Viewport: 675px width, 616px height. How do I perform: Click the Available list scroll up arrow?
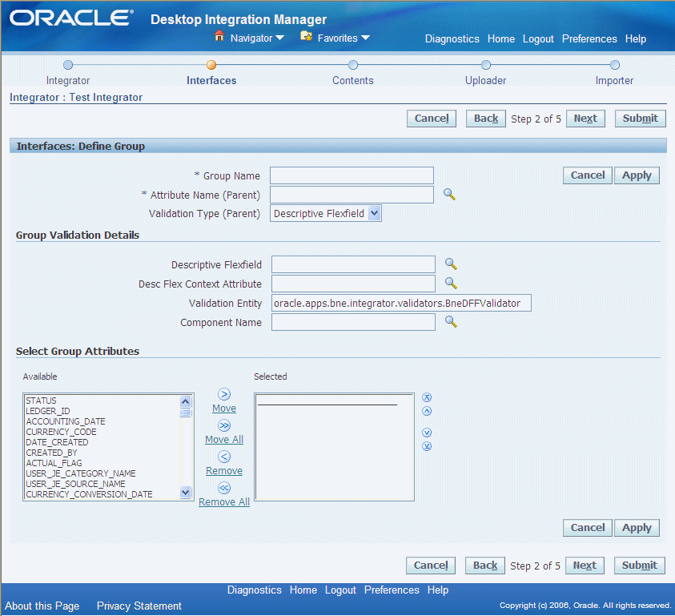tap(186, 401)
